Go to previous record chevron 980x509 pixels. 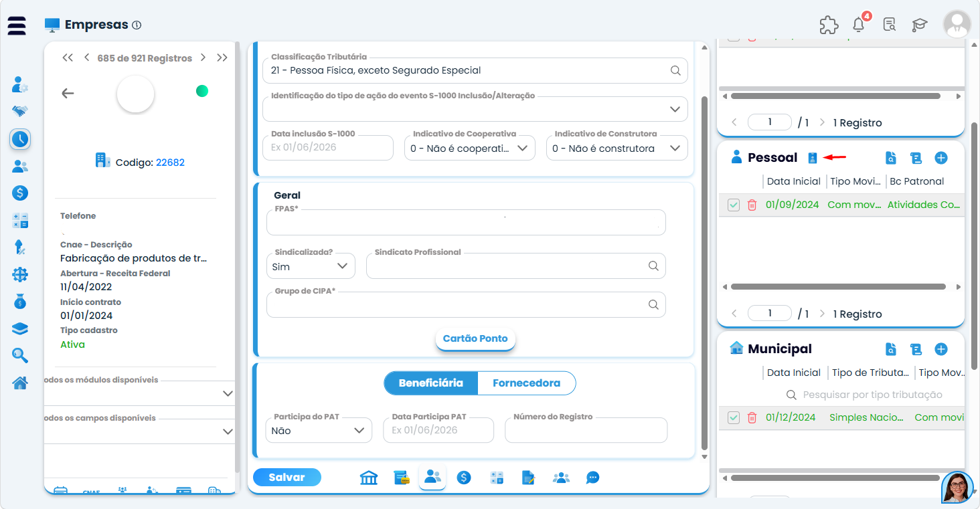[87, 58]
